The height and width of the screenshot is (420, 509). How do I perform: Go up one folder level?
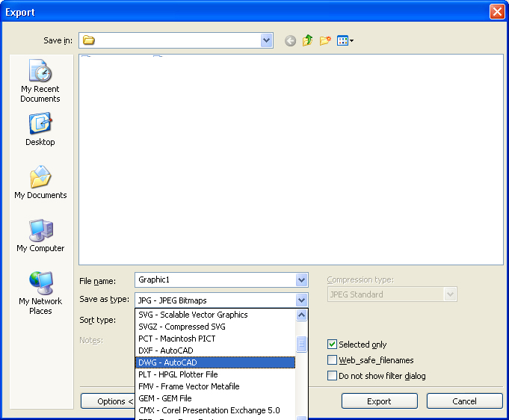click(307, 41)
